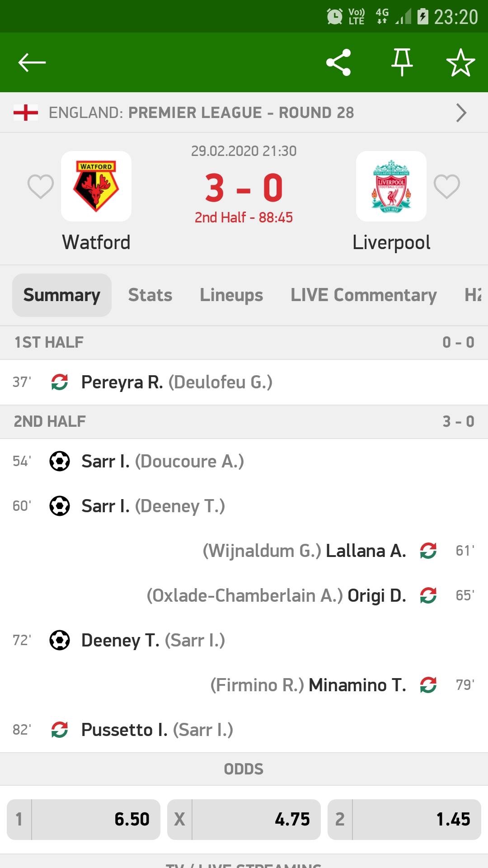Tap the 72' Deeney goal icon

pos(60,640)
